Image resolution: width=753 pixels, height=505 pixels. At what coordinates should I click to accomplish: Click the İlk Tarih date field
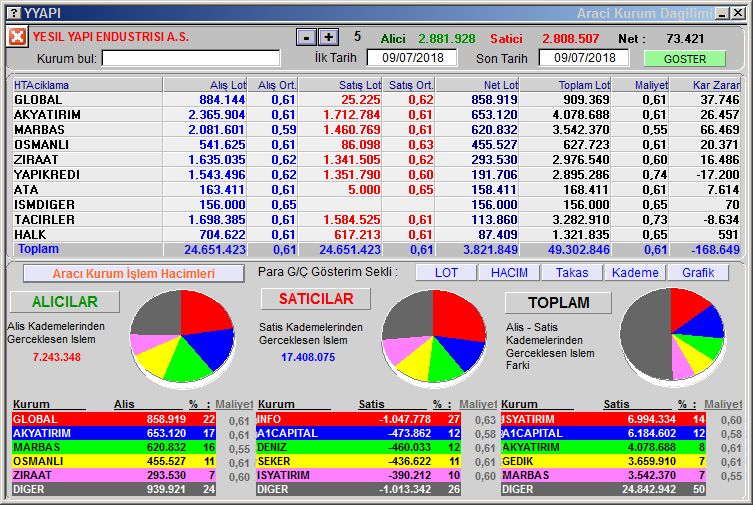(412, 58)
